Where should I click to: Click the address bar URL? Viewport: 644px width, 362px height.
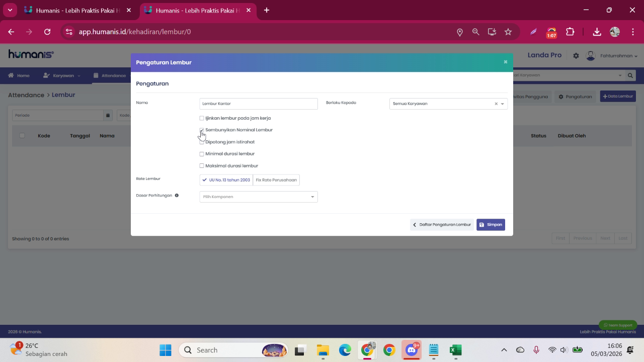pyautogui.click(x=135, y=32)
